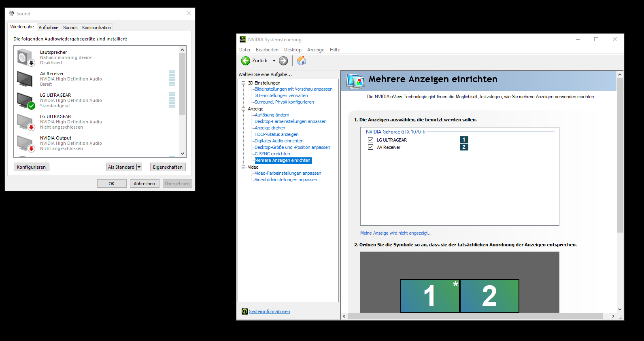Click NVIDIA panel horizontal scroll right arrow
The width and height of the screenshot is (644, 341).
click(613, 316)
